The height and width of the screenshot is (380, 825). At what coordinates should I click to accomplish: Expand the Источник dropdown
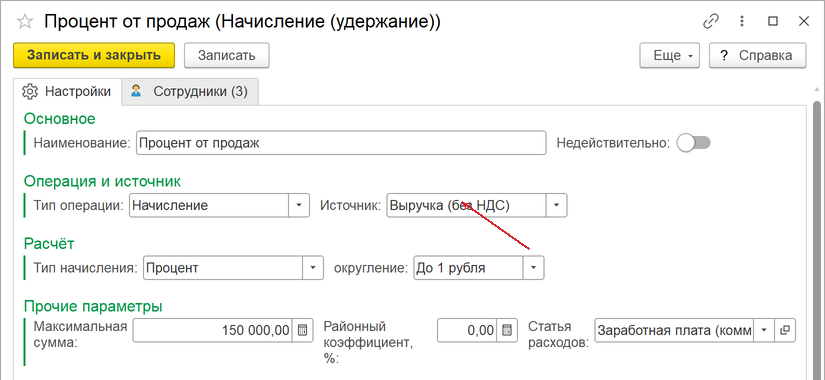[557, 205]
